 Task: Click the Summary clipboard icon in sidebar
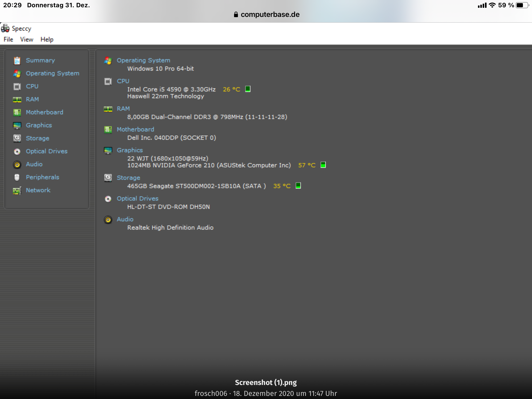coord(17,61)
